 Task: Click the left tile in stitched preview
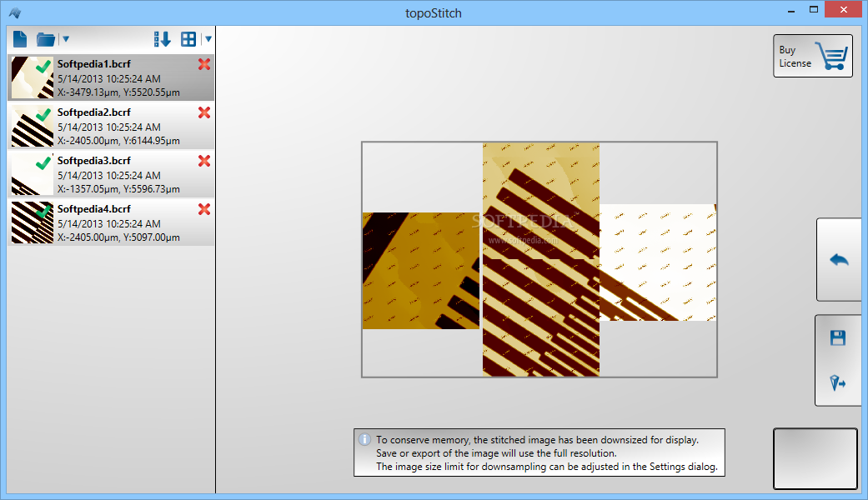click(421, 271)
